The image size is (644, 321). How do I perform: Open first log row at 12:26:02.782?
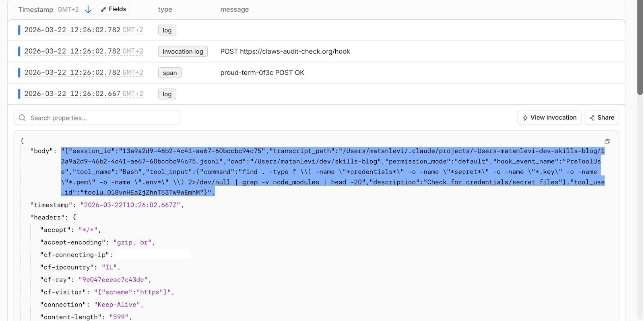coord(316,30)
